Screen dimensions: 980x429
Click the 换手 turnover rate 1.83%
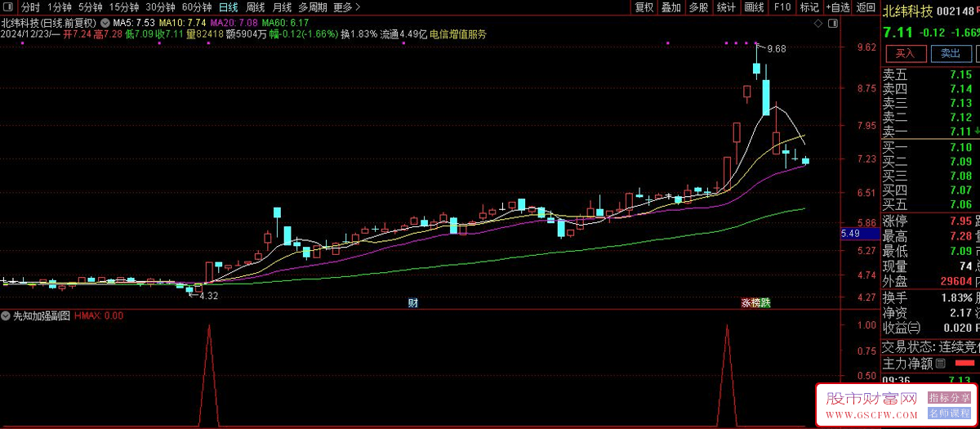(955, 297)
